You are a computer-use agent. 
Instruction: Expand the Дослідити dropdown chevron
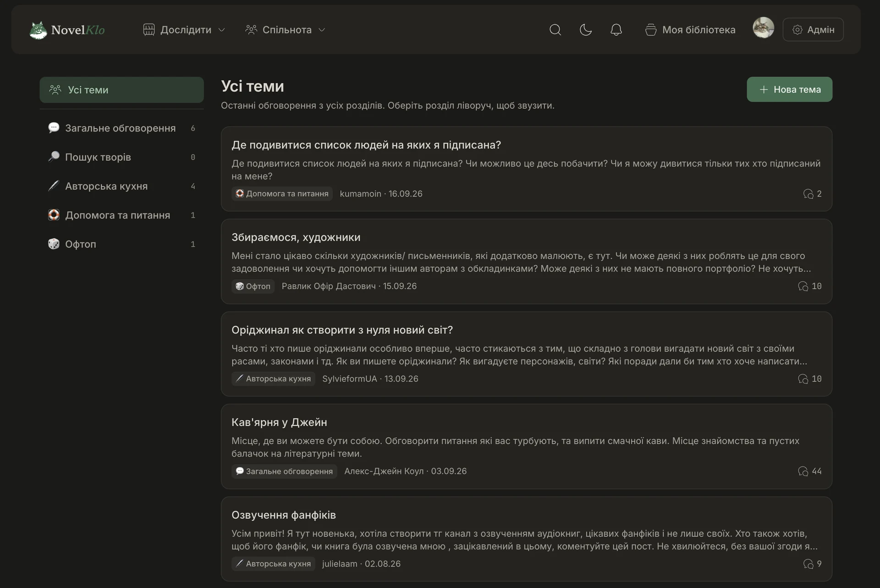coord(222,30)
